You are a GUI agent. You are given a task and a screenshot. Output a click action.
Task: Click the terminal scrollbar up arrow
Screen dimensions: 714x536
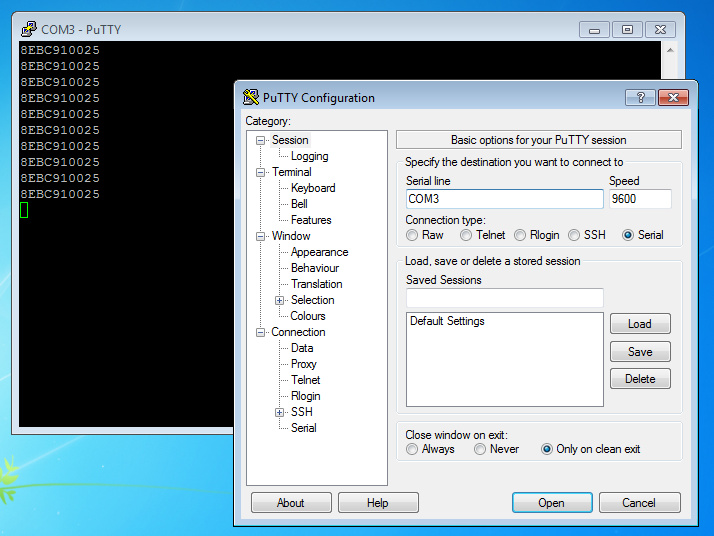point(670,50)
